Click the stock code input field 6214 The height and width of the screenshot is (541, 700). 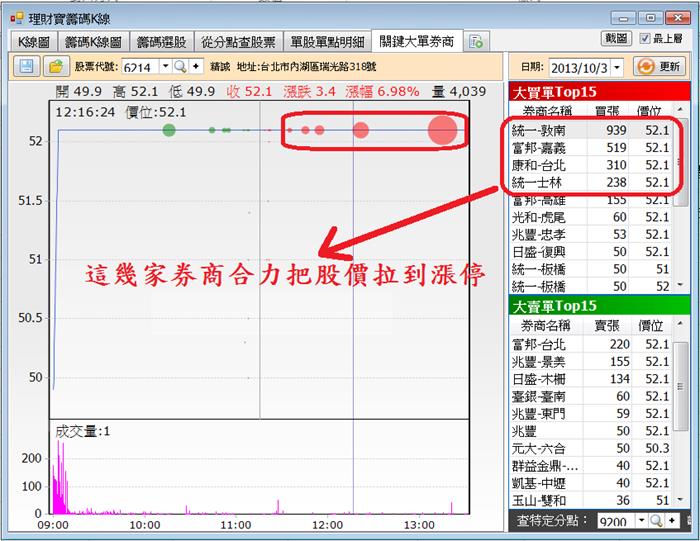click(x=140, y=67)
